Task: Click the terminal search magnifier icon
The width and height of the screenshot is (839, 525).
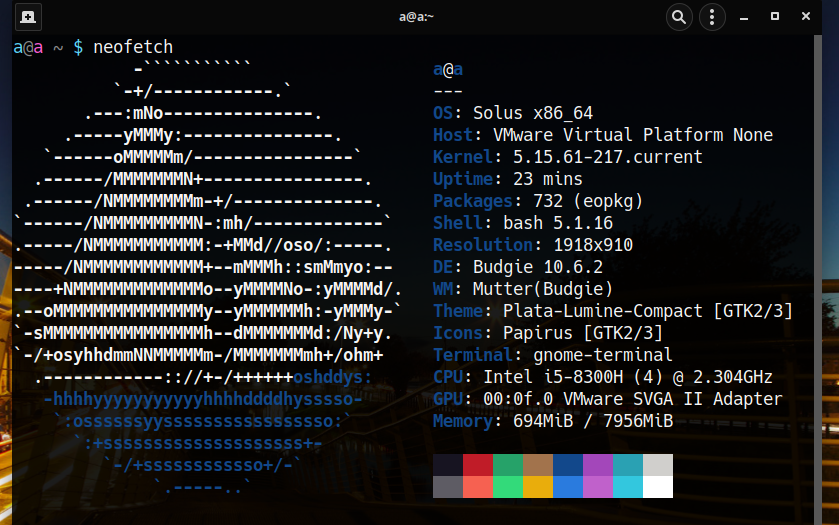Action: pos(679,17)
